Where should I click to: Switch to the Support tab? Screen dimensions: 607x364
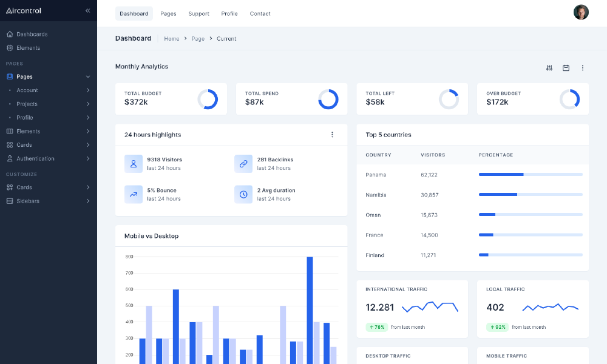(198, 13)
